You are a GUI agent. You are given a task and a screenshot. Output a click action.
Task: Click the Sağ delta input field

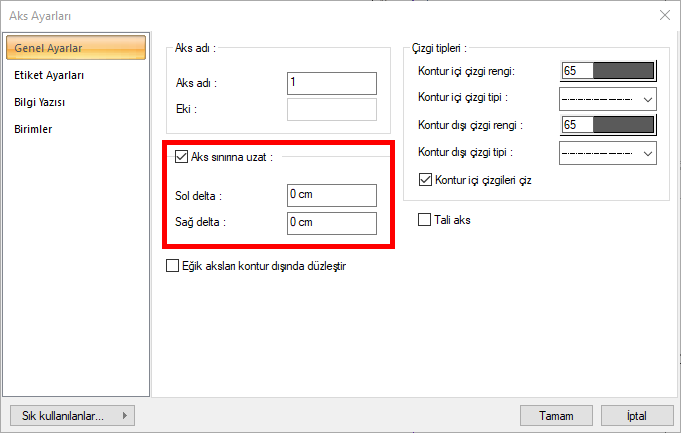tap(331, 222)
